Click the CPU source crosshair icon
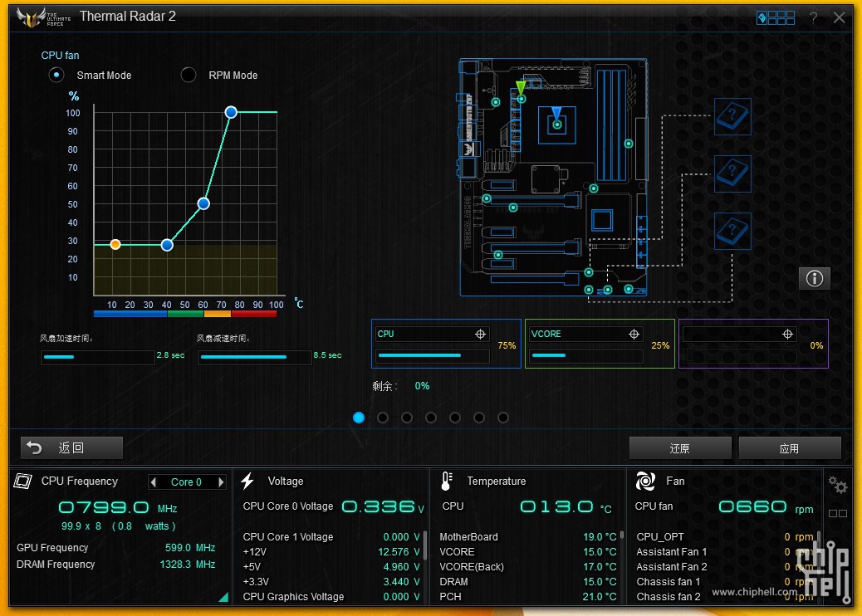 (481, 334)
